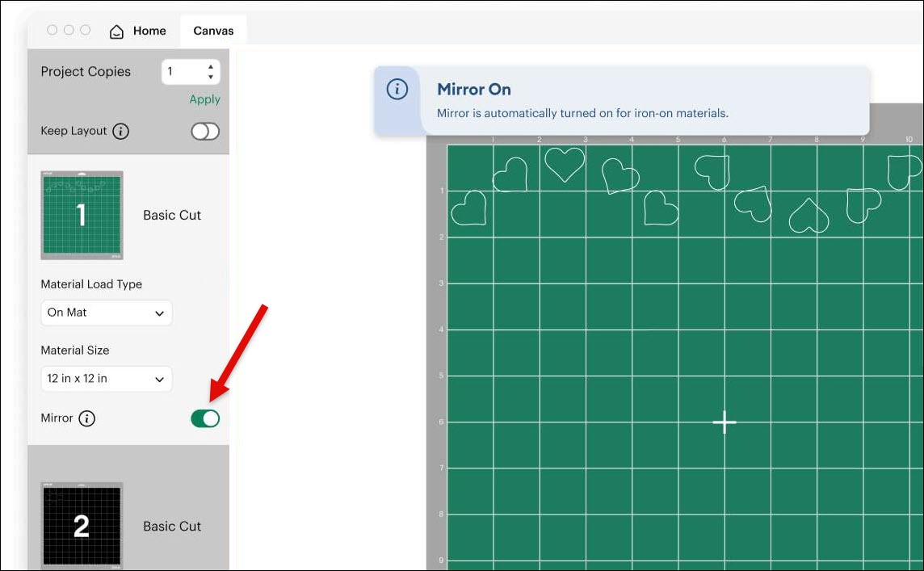Click the info icon beside Mirror
The height and width of the screenshot is (571, 924).
(87, 418)
